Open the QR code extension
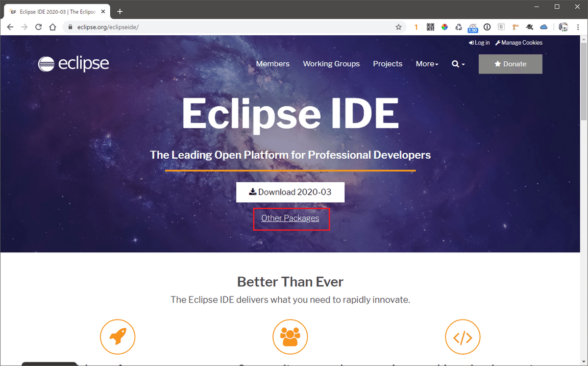The image size is (588, 366). [x=430, y=27]
